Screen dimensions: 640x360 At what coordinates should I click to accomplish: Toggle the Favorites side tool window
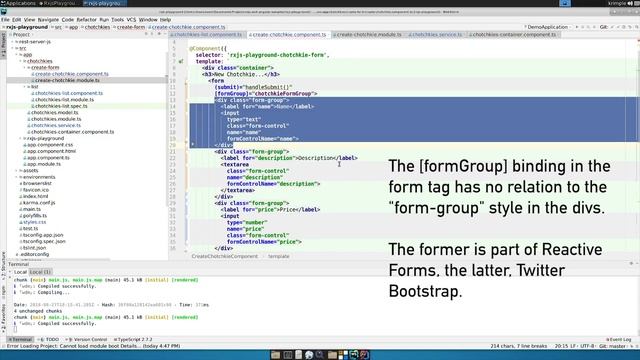[3, 318]
